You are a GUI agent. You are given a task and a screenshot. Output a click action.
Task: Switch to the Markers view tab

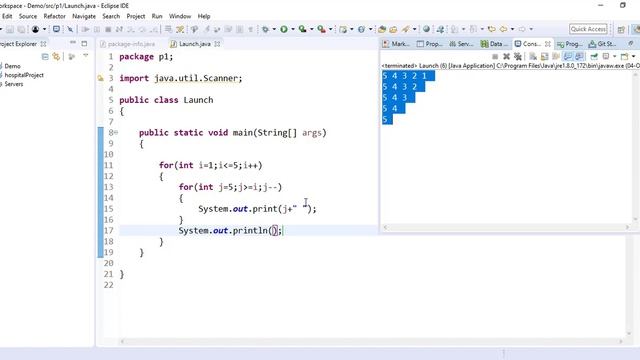coord(396,44)
